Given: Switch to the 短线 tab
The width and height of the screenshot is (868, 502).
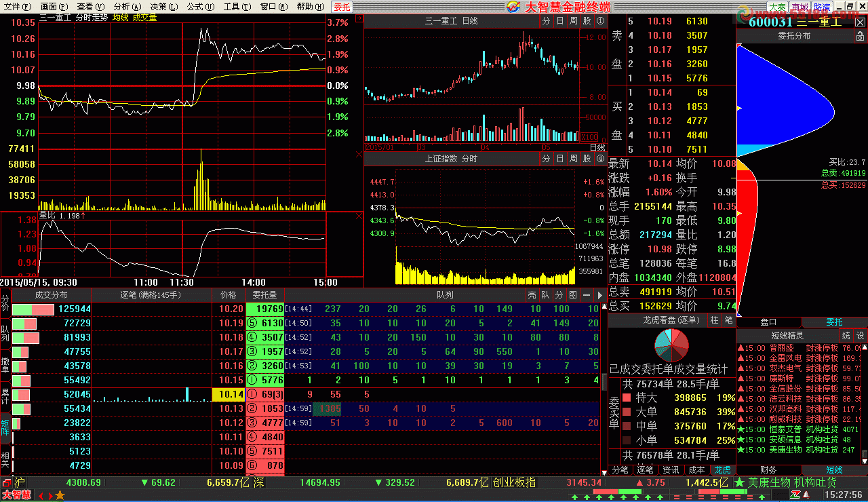Looking at the screenshot, I should tap(834, 469).
